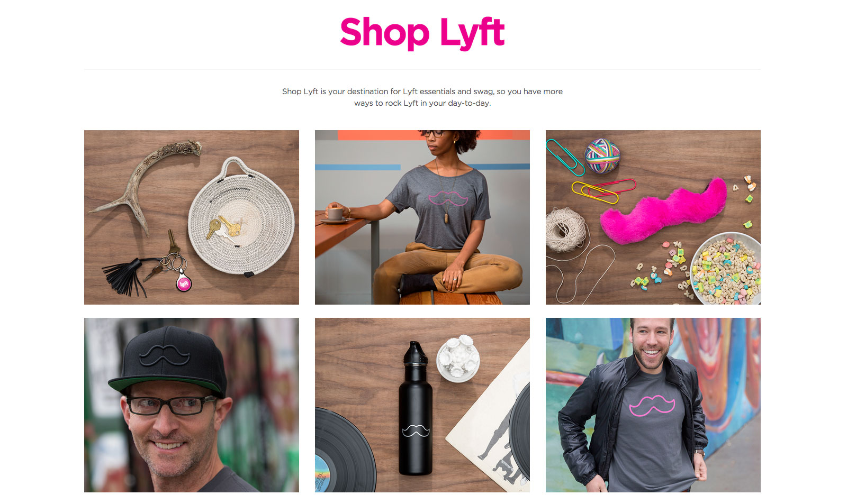This screenshot has height=504, width=847.
Task: Click the rainbow rubber band ball
Action: (x=602, y=155)
